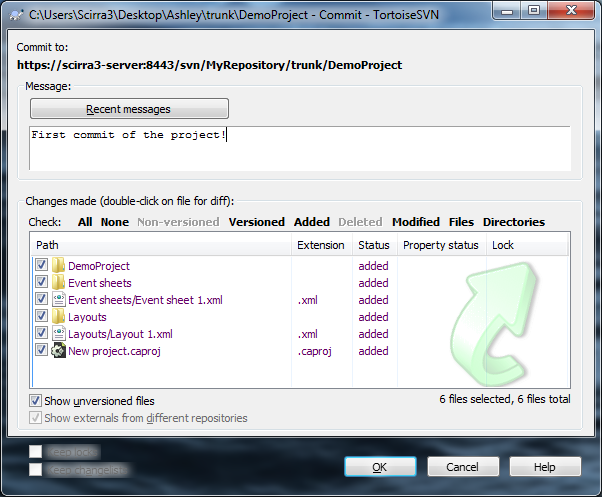
Task: Click the Event sheets folder icon
Action: click(x=58, y=282)
